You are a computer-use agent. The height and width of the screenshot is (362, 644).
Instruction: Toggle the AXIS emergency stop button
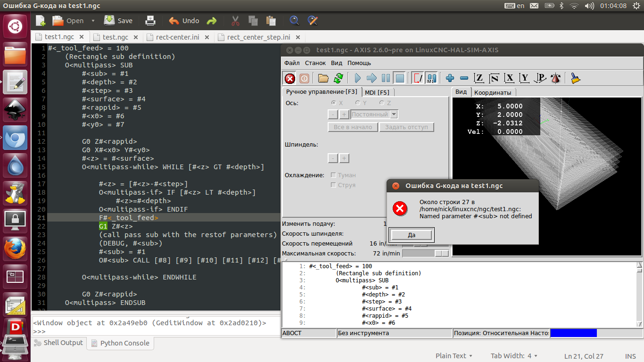click(x=290, y=78)
